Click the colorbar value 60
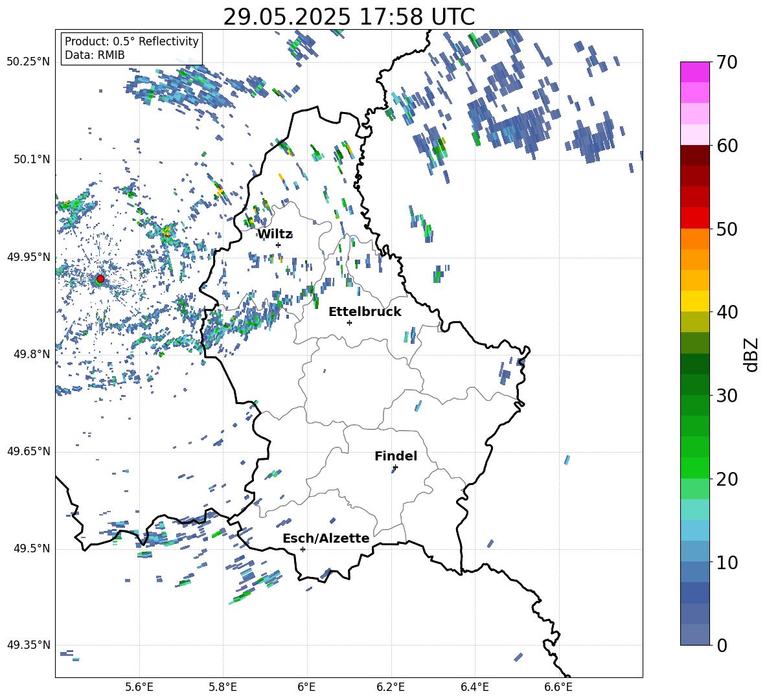Viewport: 767px width, 700px height. [x=727, y=146]
